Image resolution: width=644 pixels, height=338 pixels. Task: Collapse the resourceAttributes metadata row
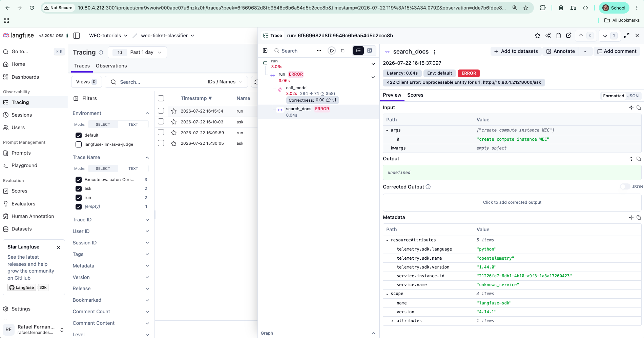point(387,240)
